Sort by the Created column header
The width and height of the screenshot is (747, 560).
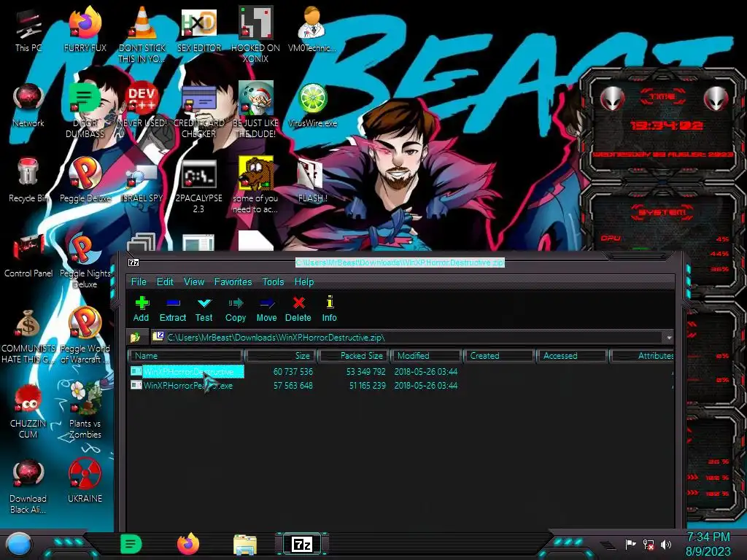point(499,356)
